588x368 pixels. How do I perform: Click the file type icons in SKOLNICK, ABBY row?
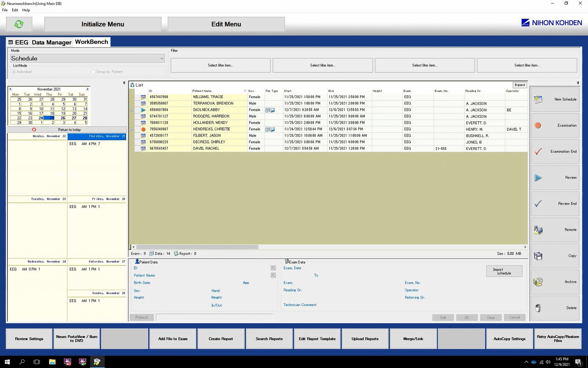(x=270, y=110)
